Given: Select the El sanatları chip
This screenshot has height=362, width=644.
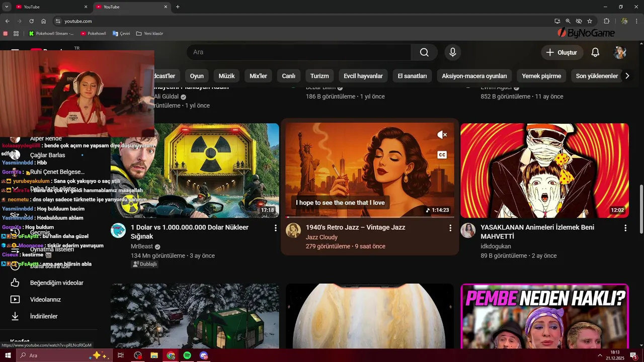Looking at the screenshot, I should click(412, 76).
